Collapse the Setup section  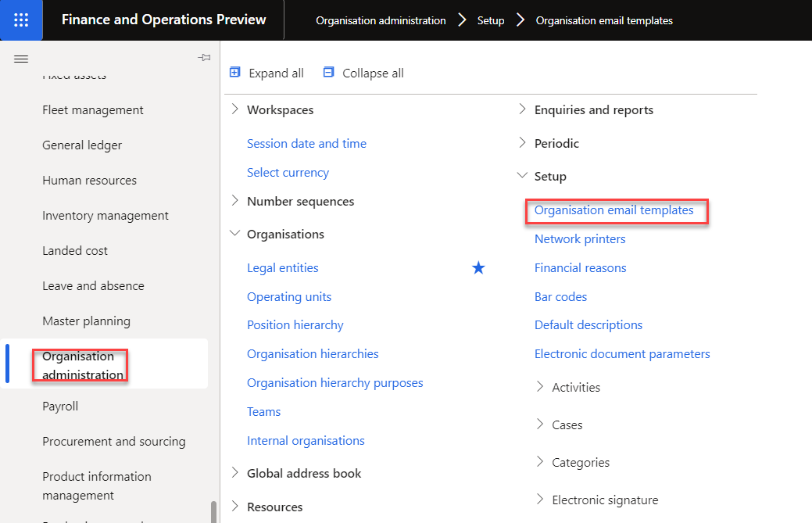click(523, 176)
